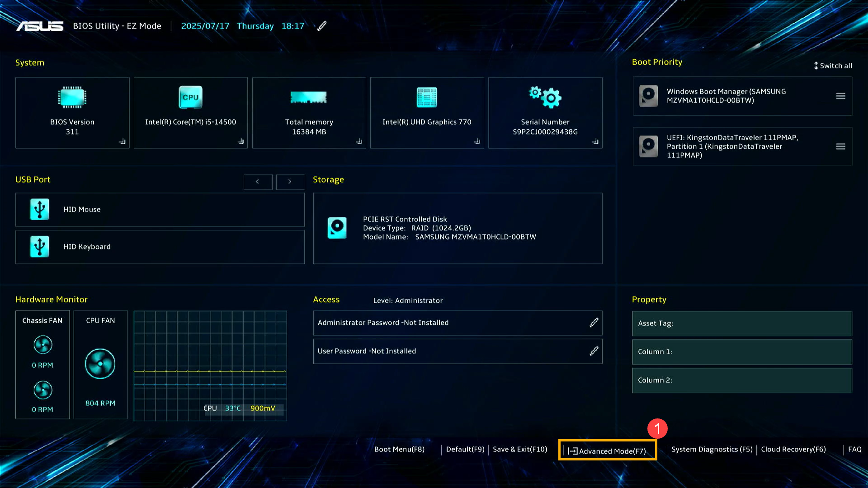
Task: Click the hardware monitor graph
Action: point(210,365)
